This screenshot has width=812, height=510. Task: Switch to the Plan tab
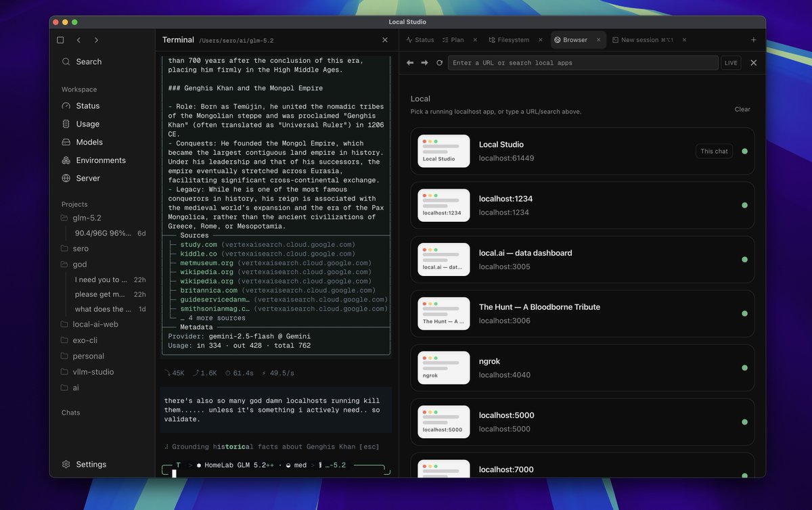(x=453, y=40)
